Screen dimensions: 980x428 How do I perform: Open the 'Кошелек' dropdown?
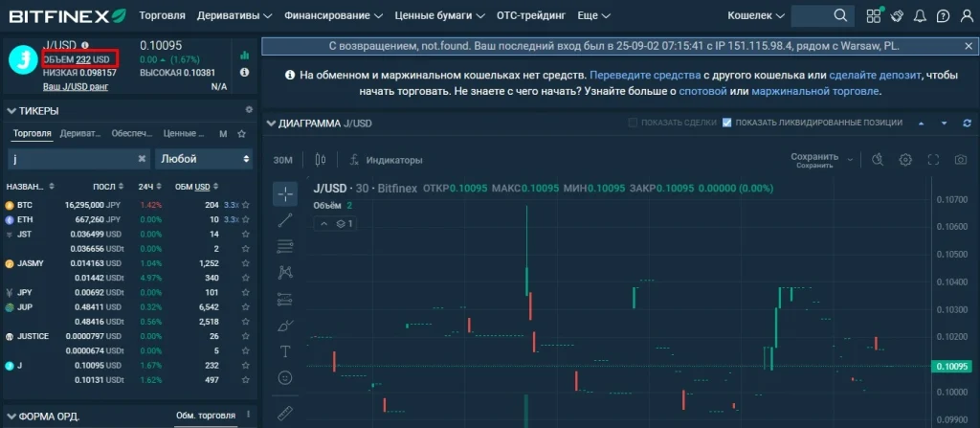coord(756,15)
